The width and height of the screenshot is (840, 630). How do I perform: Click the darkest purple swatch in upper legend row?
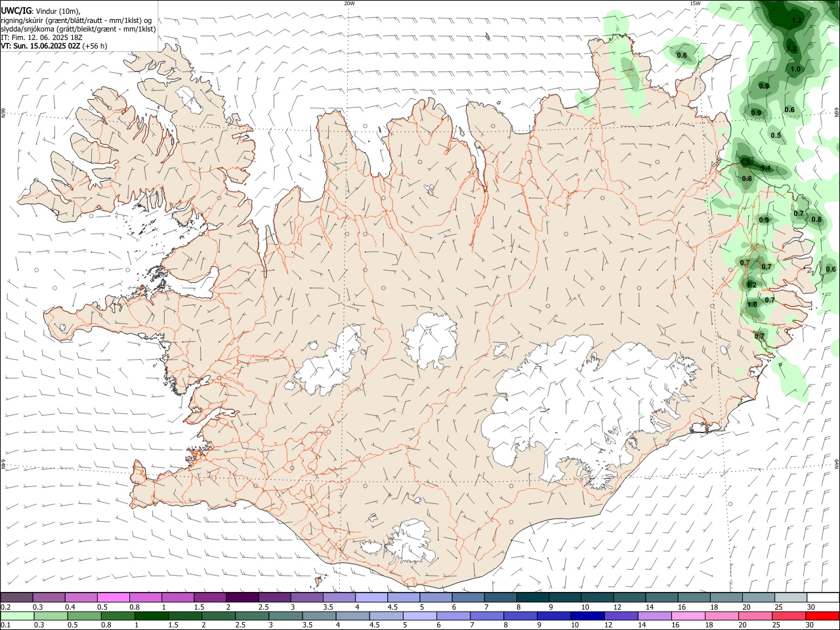tap(242, 597)
